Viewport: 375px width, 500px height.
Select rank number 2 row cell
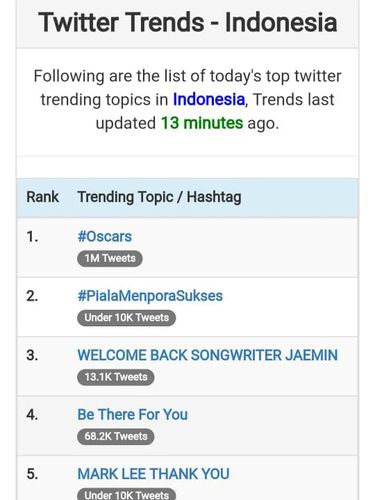click(x=32, y=296)
